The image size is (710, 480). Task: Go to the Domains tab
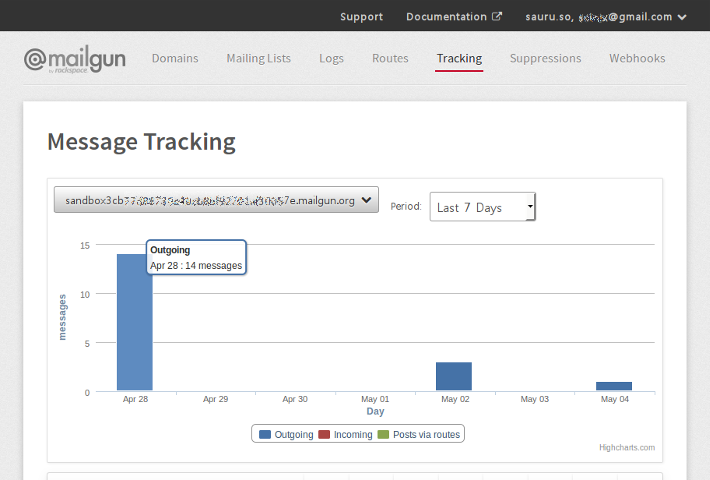(x=175, y=58)
